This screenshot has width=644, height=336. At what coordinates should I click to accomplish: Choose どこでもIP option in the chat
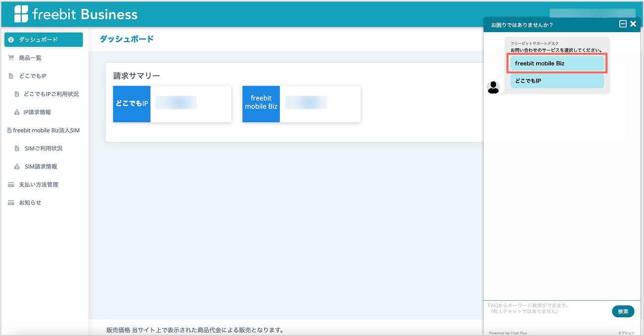tap(557, 81)
